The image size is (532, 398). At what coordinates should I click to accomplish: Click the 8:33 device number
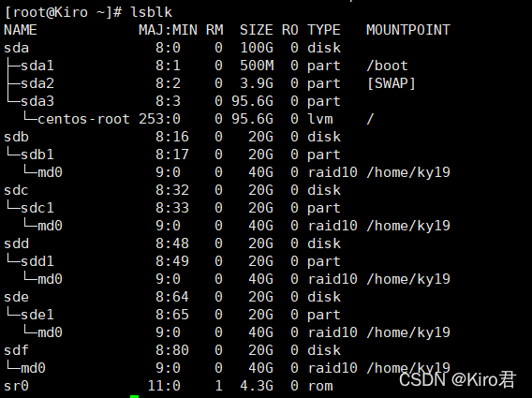click(x=172, y=208)
